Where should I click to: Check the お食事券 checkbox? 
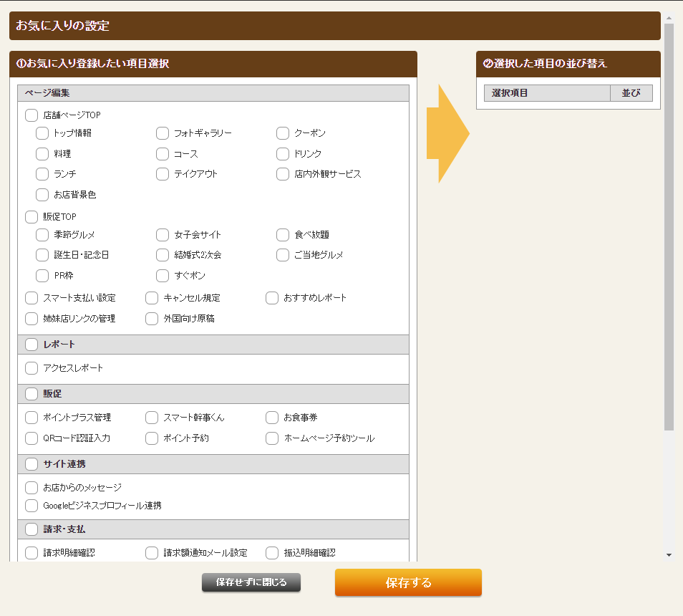(272, 418)
